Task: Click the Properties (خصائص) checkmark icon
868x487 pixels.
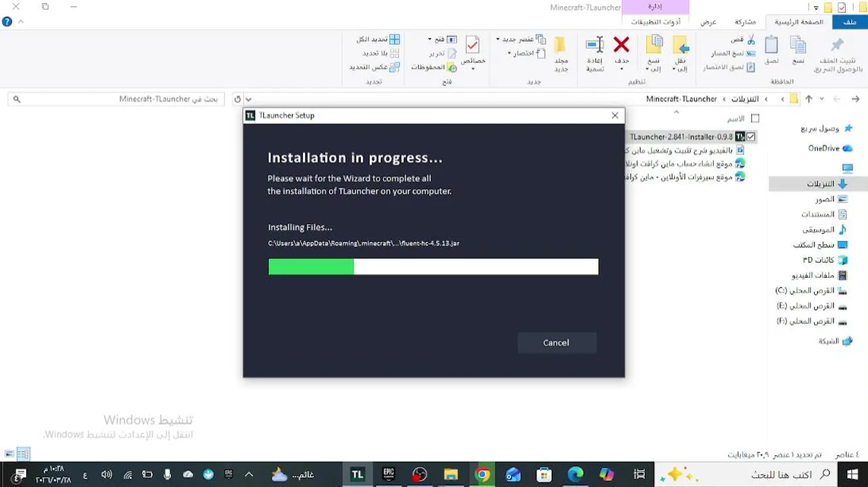Action: click(473, 45)
